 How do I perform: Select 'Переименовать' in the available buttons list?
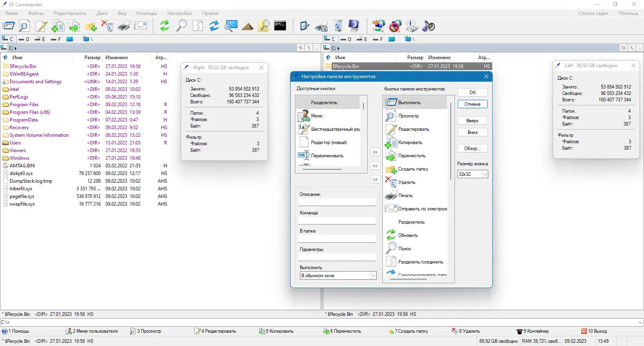click(x=328, y=156)
